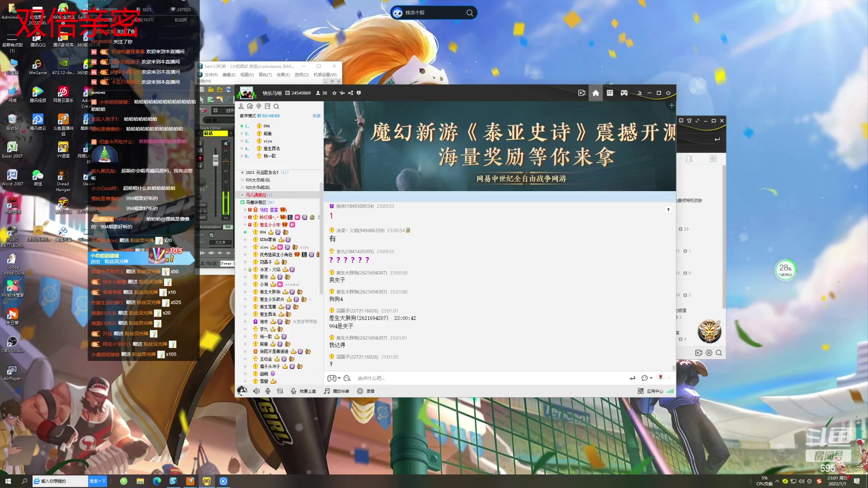Open the game controller panel icon

[624, 93]
